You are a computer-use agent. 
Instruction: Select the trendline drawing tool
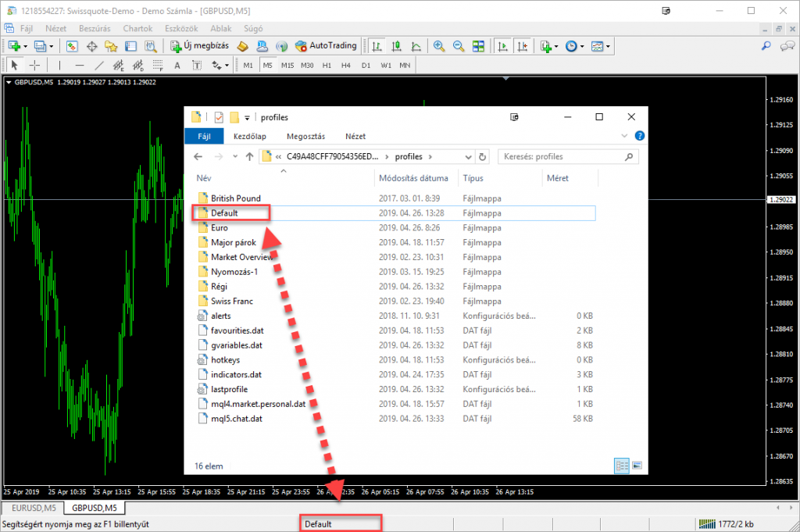coord(99,66)
